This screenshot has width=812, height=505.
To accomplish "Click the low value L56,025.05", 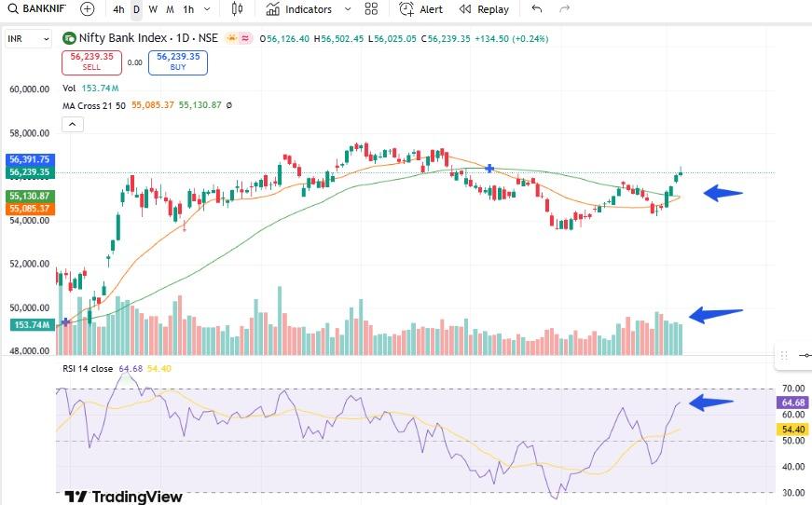I will tap(392, 39).
